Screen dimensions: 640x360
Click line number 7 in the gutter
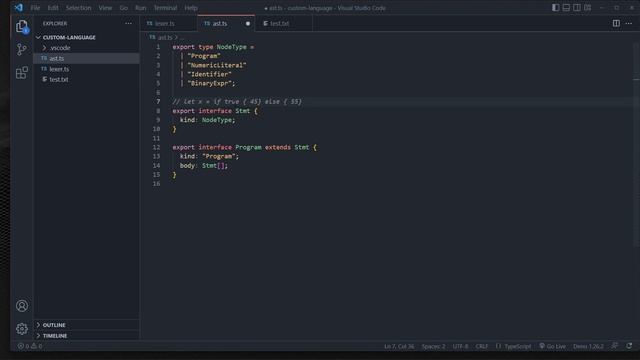tap(158, 102)
